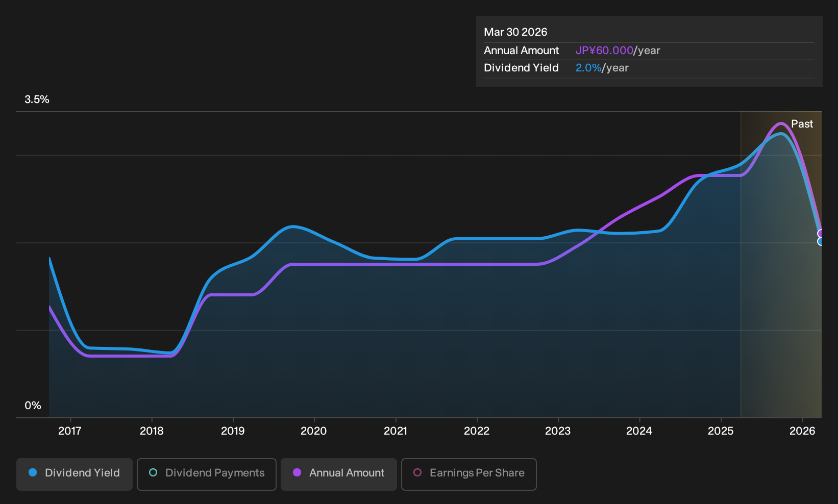
Task: Click the 2022 x-axis label
Action: [x=477, y=431]
